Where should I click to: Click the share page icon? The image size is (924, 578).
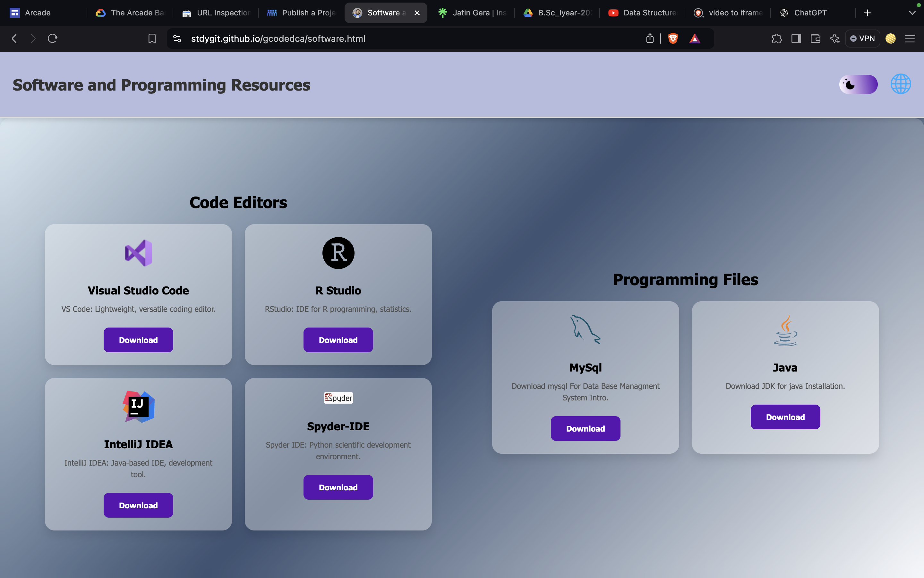point(650,38)
